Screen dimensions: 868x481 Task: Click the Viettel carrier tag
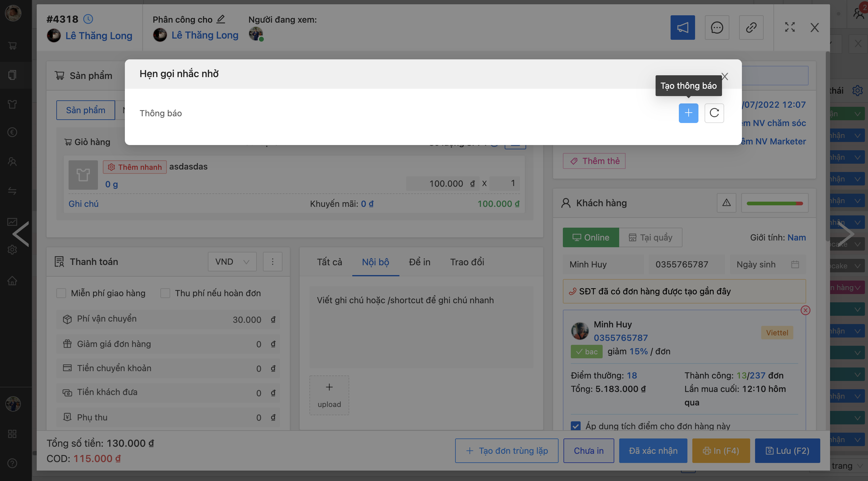click(x=777, y=333)
